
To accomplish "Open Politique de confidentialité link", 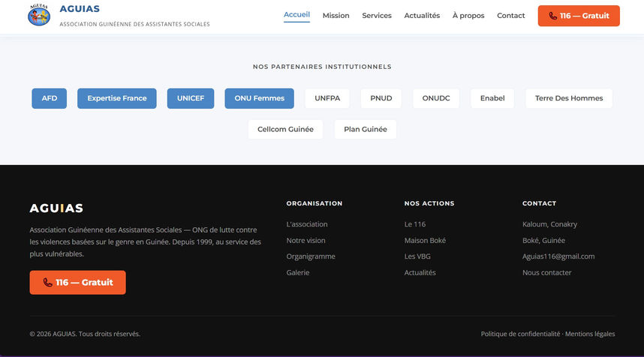I will point(520,334).
